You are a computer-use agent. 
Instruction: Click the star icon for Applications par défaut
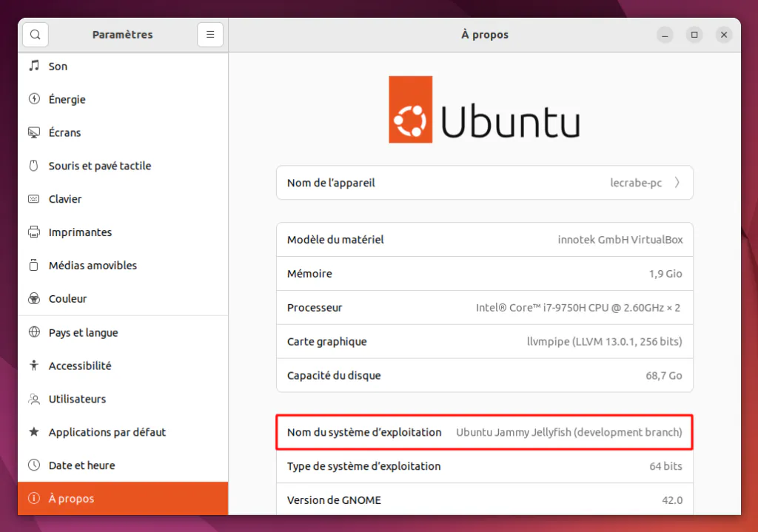click(34, 431)
